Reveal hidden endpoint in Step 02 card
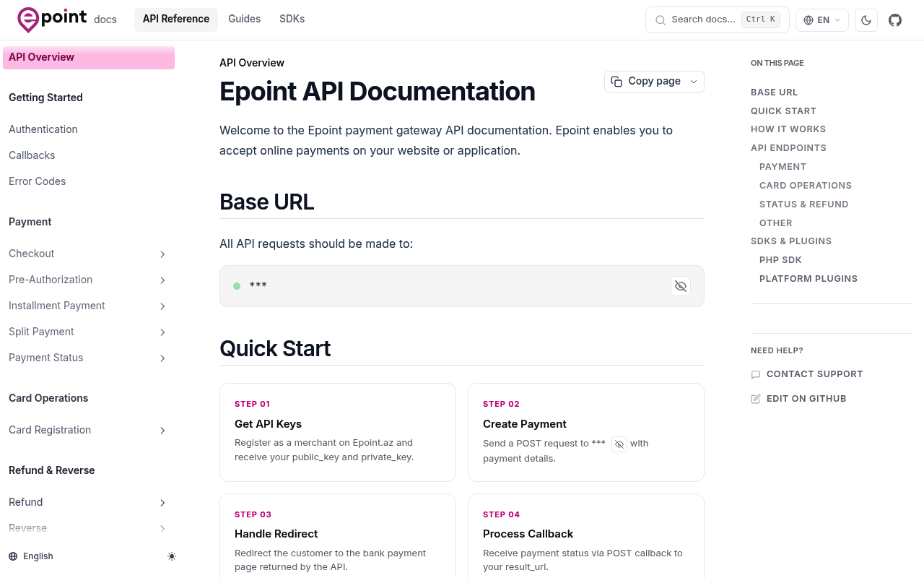Viewport: 924px width, 578px height. 619,444
